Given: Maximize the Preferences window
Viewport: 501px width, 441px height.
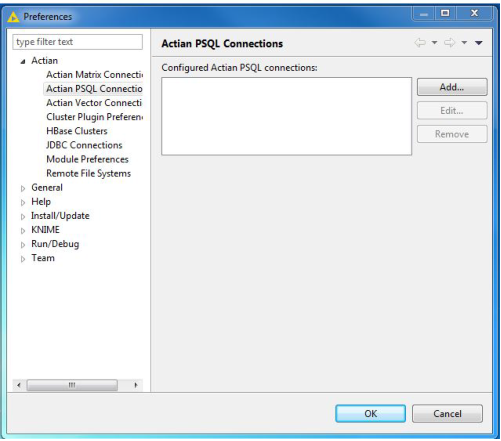Looking at the screenshot, I should (445, 13).
